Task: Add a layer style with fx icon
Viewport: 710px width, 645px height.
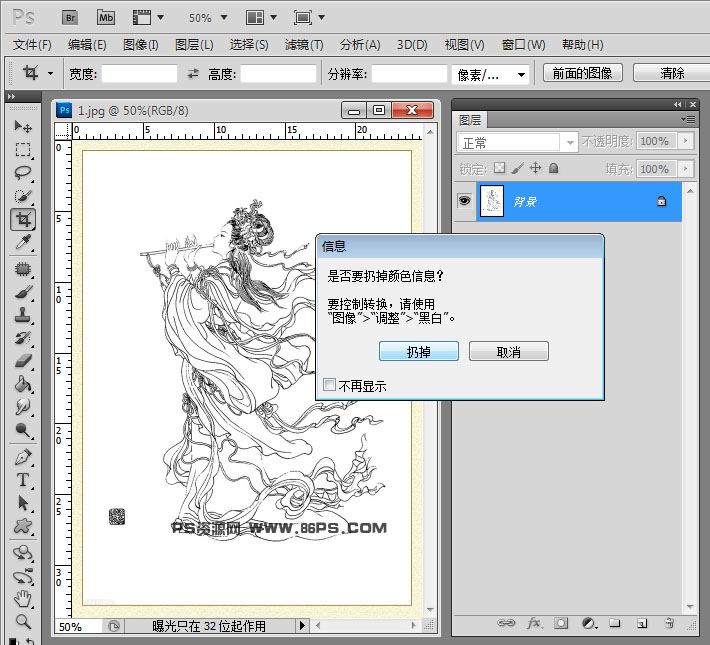Action: (534, 623)
